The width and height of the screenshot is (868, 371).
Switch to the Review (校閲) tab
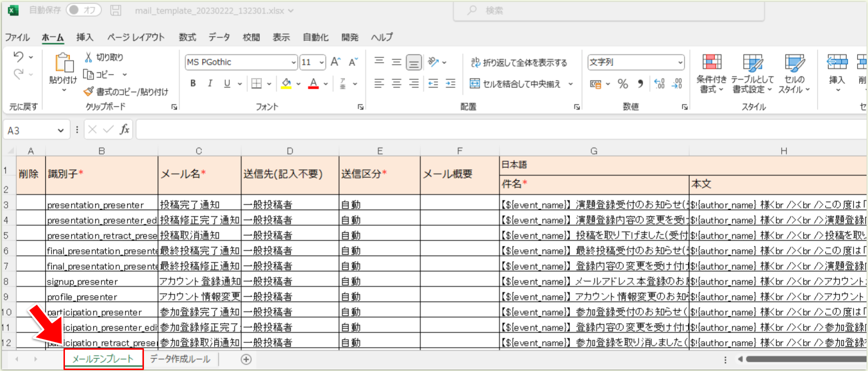[x=252, y=37]
